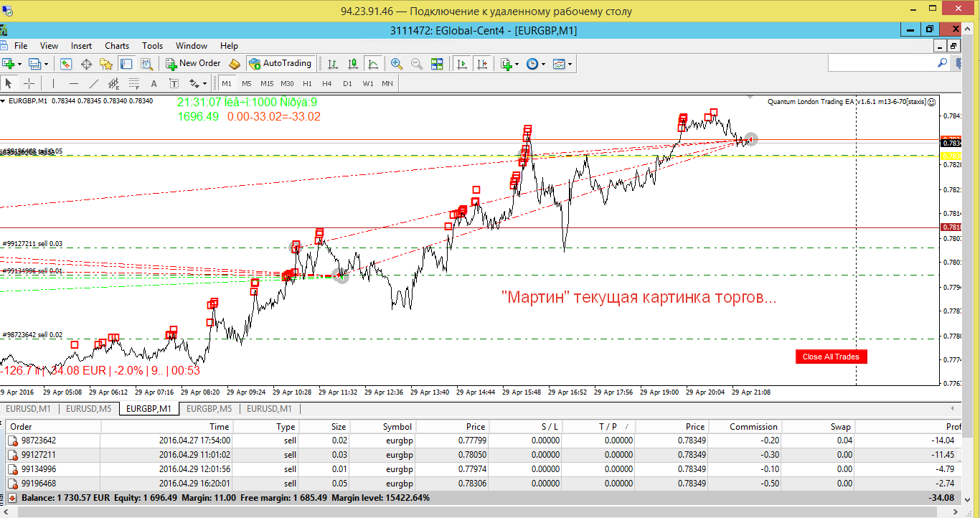Image resolution: width=980 pixels, height=518 pixels.
Task: Open the Strategy Tester icon
Action: point(146,64)
